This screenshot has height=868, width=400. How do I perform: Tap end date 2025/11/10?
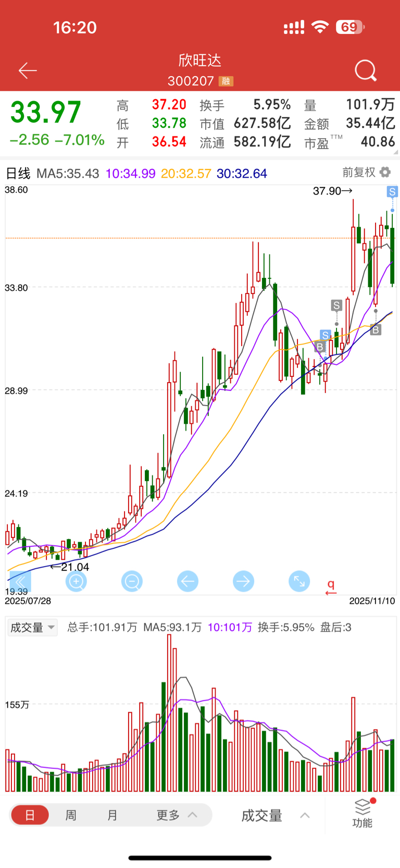(x=372, y=601)
